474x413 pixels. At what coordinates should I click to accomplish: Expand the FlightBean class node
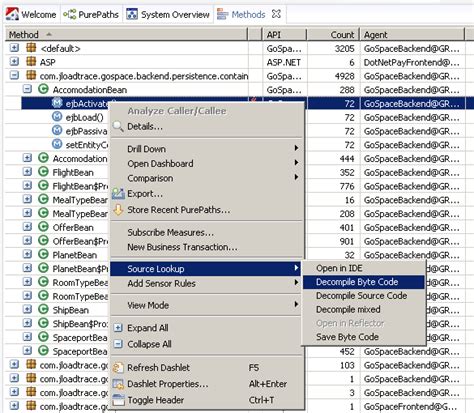point(27,172)
